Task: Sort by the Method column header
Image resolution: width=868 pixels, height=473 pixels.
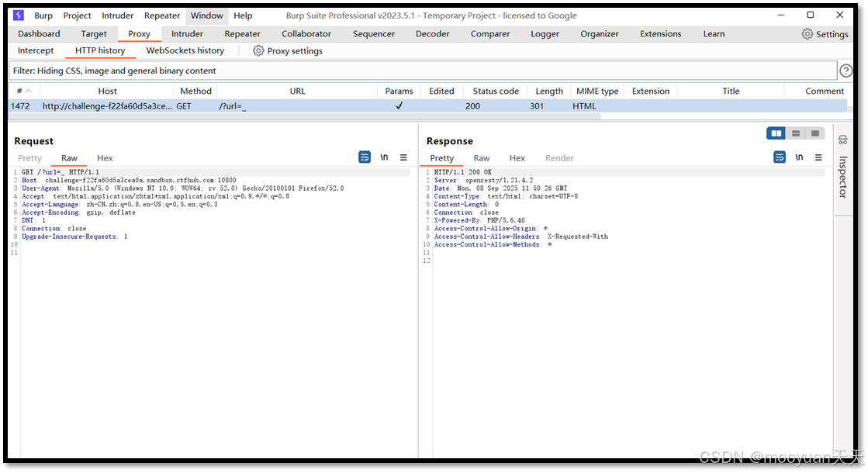Action: pyautogui.click(x=195, y=91)
